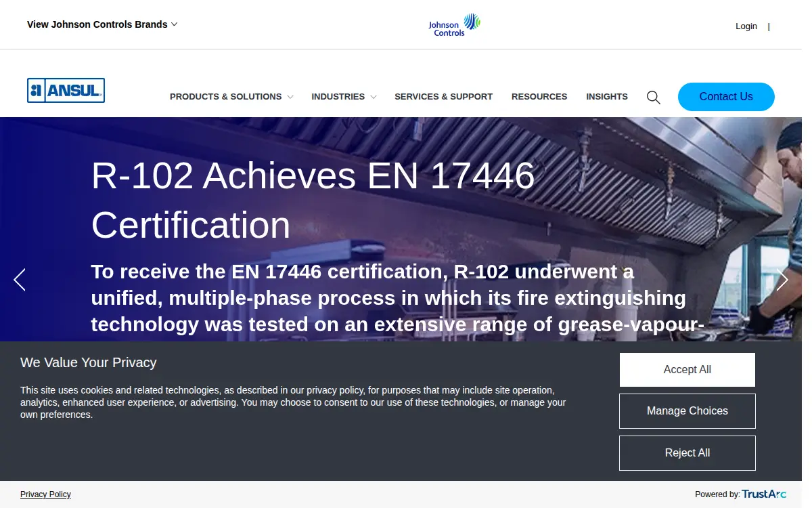Screen dimensions: 812x508
Task: Open Manage Choices for cookies
Action: point(687,411)
